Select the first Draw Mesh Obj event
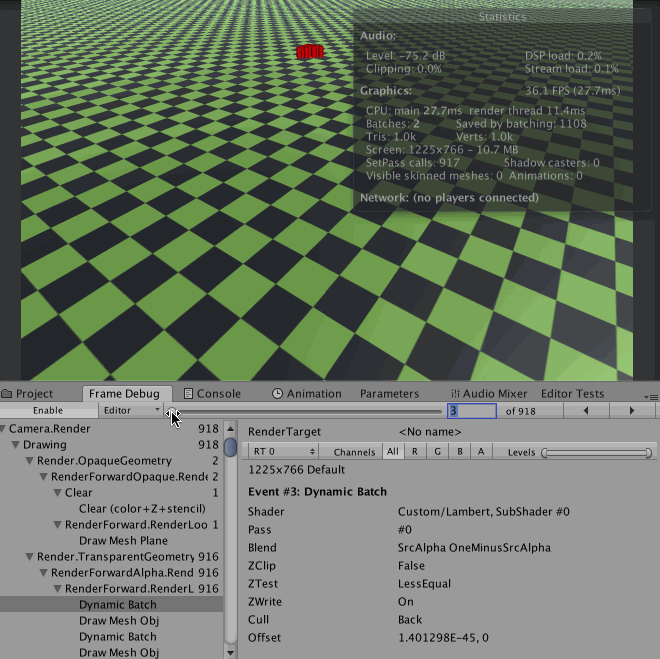This screenshot has width=660, height=659. tap(111, 621)
